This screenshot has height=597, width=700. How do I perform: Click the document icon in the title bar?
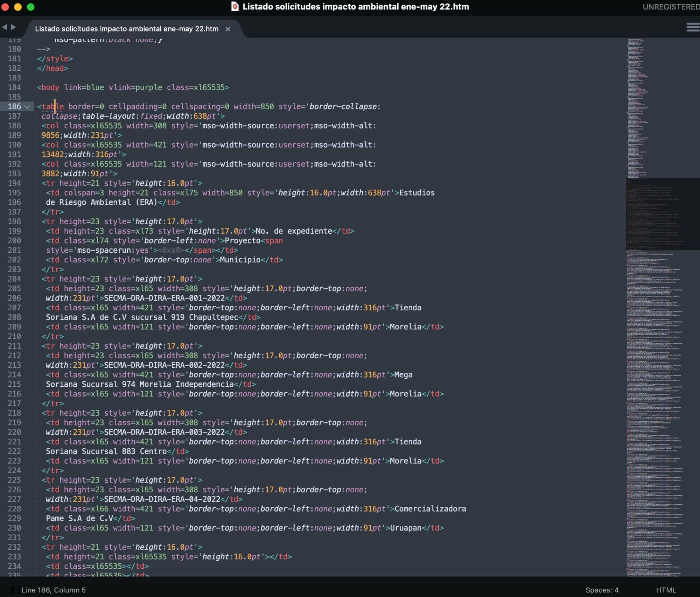click(235, 6)
